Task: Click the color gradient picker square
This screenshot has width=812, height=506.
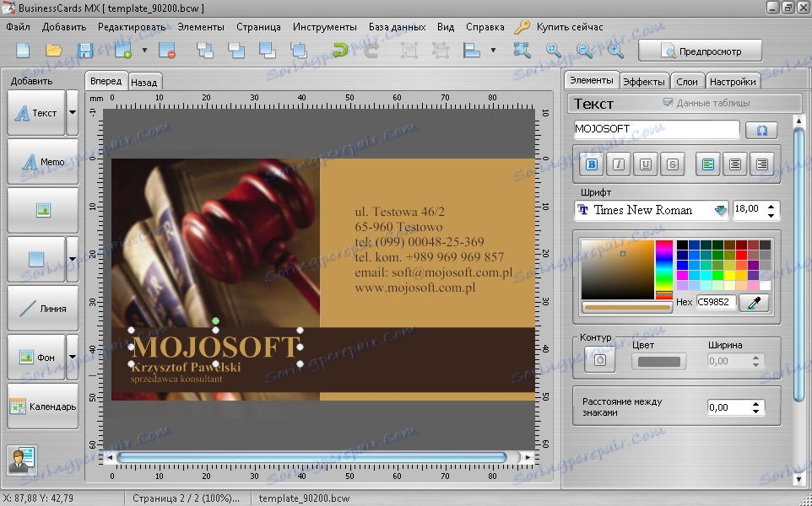Action: click(617, 270)
